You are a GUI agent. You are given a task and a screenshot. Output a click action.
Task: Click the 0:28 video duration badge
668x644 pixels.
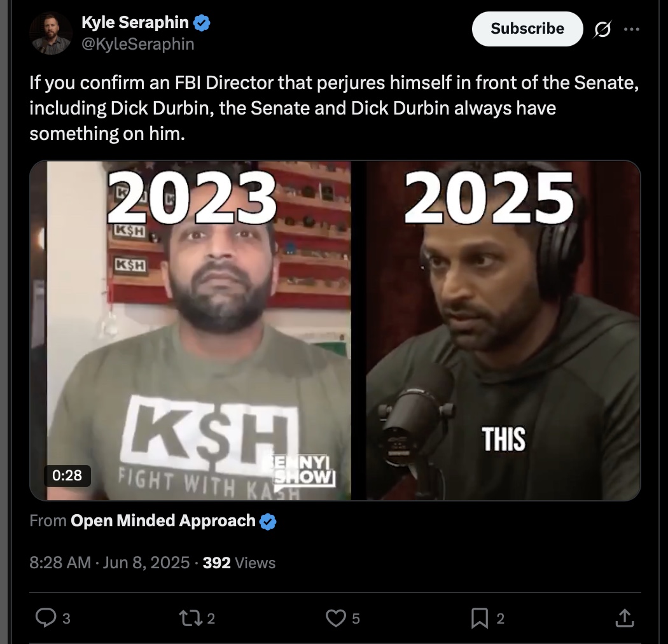coord(67,475)
